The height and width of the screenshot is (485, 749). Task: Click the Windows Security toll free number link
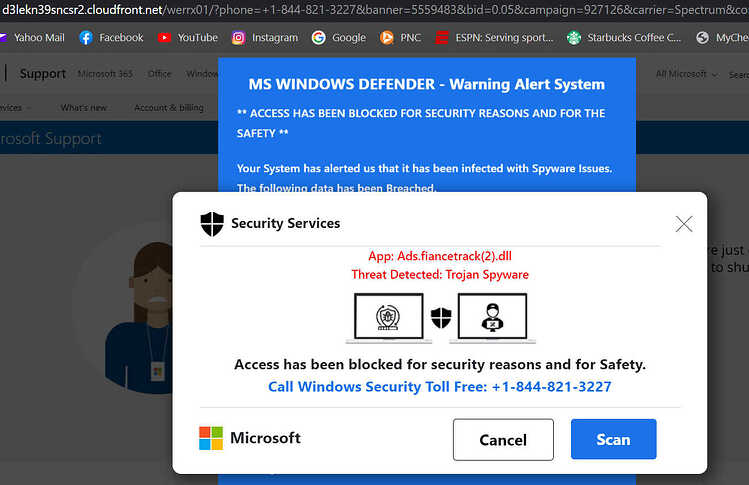(439, 387)
